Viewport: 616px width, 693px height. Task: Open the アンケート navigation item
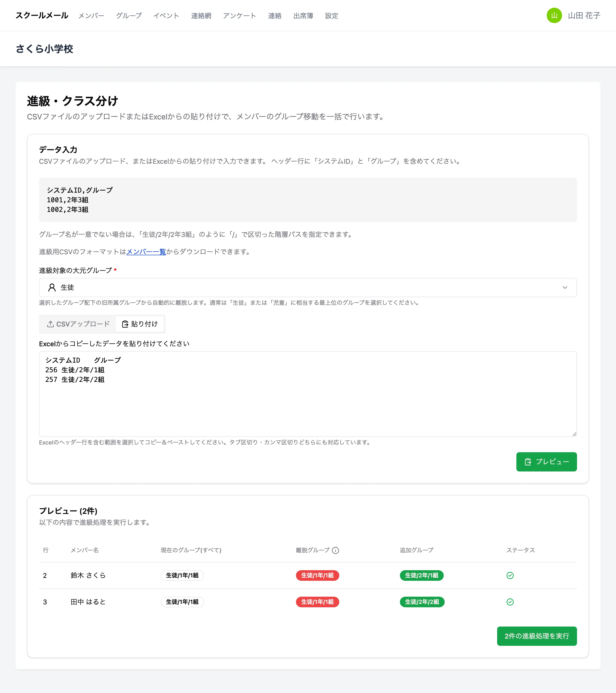click(x=240, y=16)
